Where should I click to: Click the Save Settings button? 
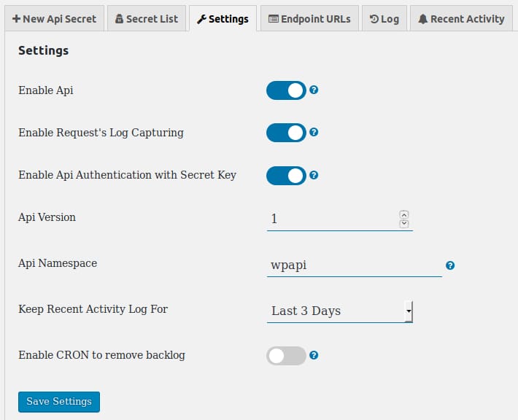(x=59, y=402)
